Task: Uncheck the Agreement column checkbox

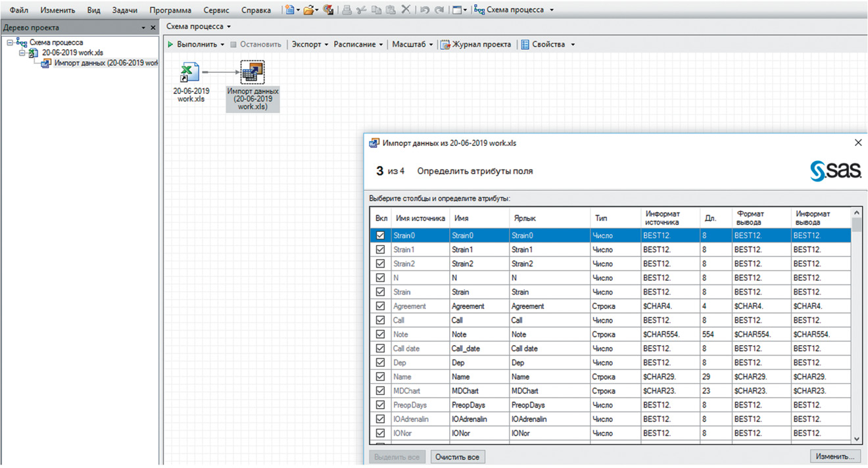Action: [x=380, y=306]
